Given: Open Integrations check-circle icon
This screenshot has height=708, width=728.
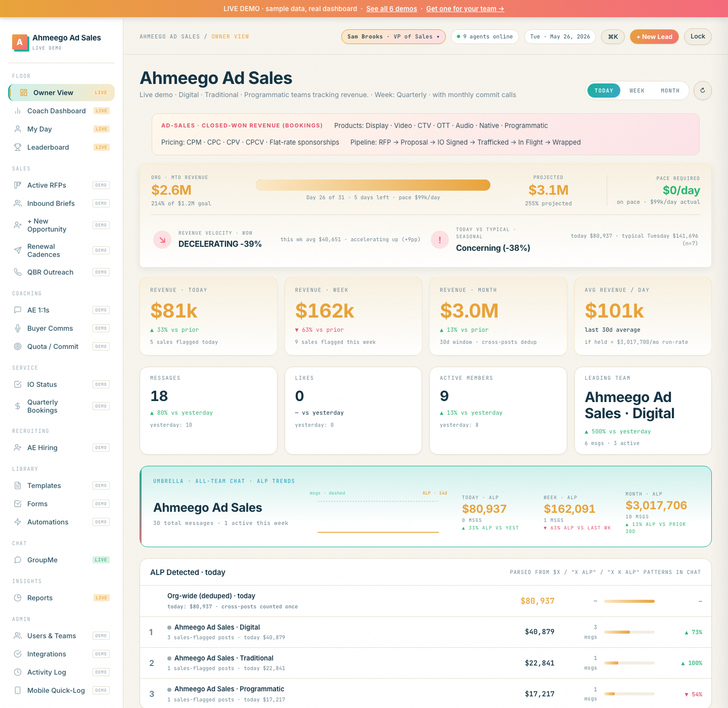Looking at the screenshot, I should coord(18,654).
